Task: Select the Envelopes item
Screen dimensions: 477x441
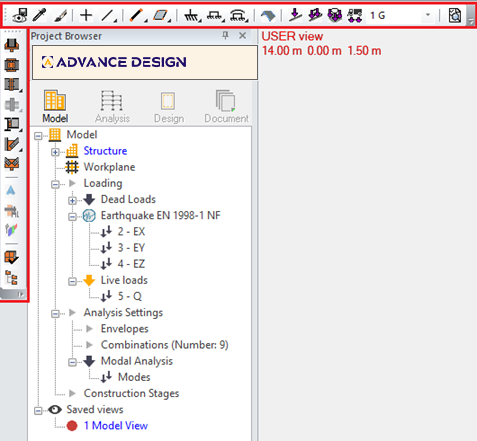Action: [x=125, y=329]
